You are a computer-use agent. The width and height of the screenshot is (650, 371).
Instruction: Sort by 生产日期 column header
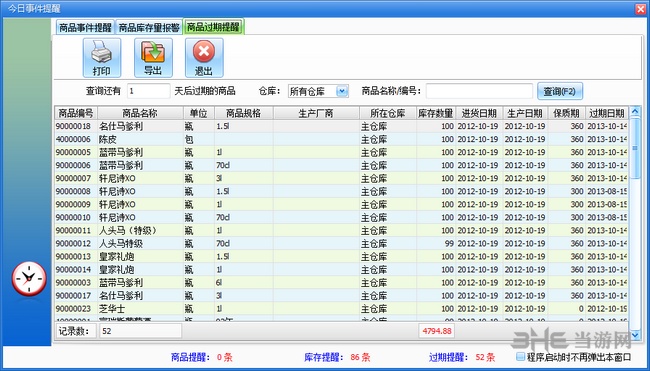tap(525, 113)
